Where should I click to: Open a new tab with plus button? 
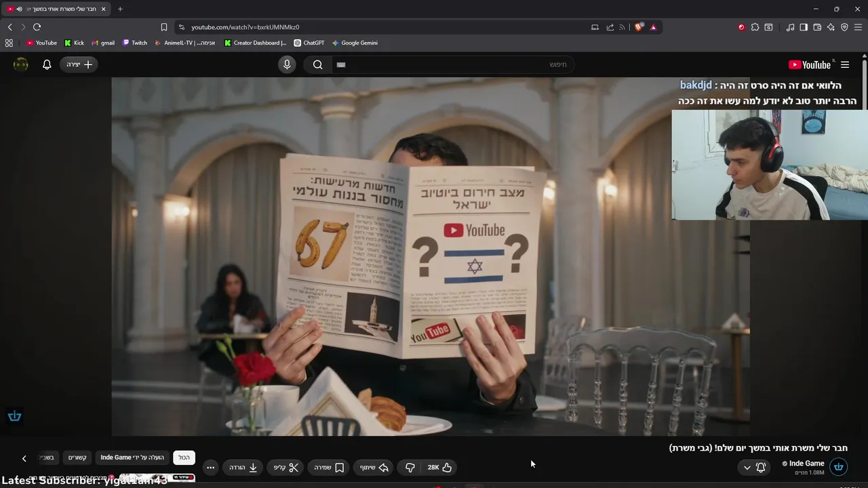pos(120,9)
